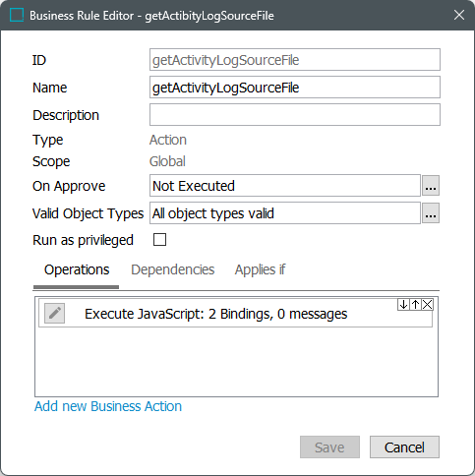Select the Execute JavaScript operation row
Image resolution: width=475 pixels, height=476 pixels.
pos(235,314)
